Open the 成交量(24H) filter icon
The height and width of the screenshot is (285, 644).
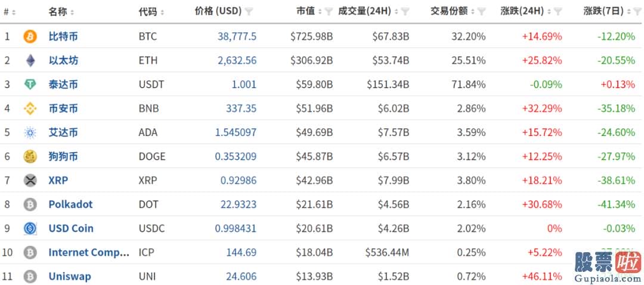pos(405,11)
